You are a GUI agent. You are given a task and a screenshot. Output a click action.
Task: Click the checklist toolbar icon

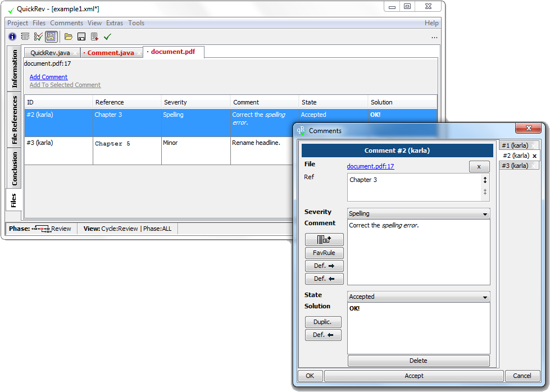pos(38,37)
